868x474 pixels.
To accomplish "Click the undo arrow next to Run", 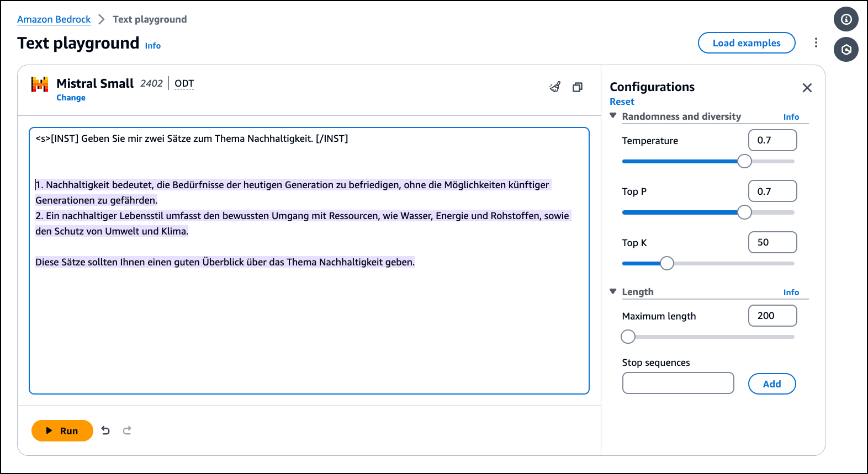I will (x=106, y=430).
